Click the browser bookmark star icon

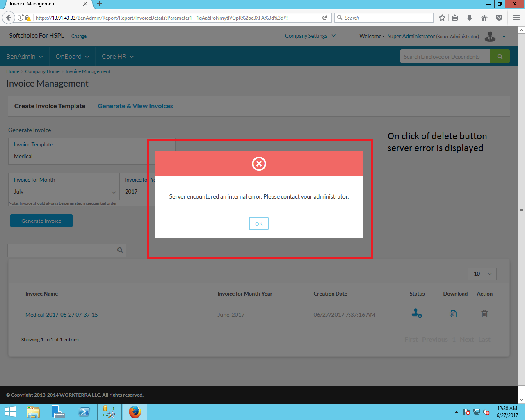pyautogui.click(x=442, y=18)
